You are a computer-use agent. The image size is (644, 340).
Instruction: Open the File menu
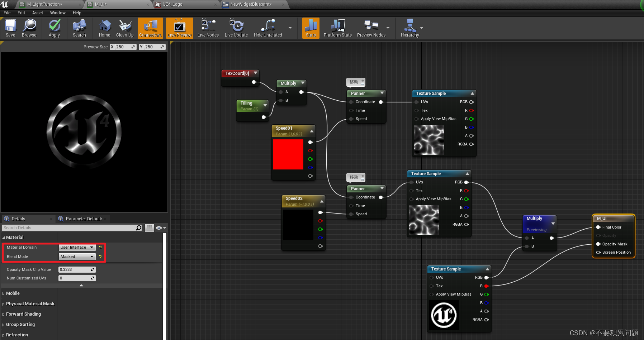[x=7, y=13]
